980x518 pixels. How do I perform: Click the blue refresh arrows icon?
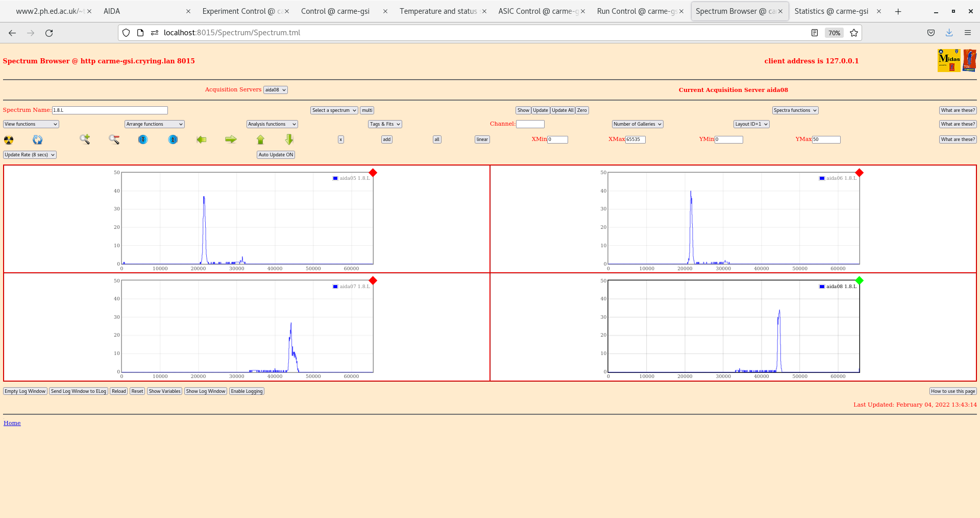[38, 139]
